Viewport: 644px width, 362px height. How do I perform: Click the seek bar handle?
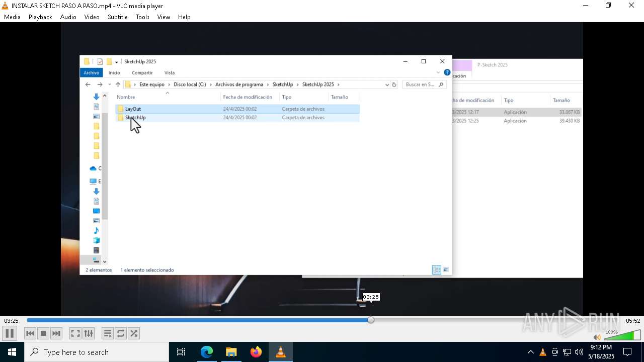point(371,320)
